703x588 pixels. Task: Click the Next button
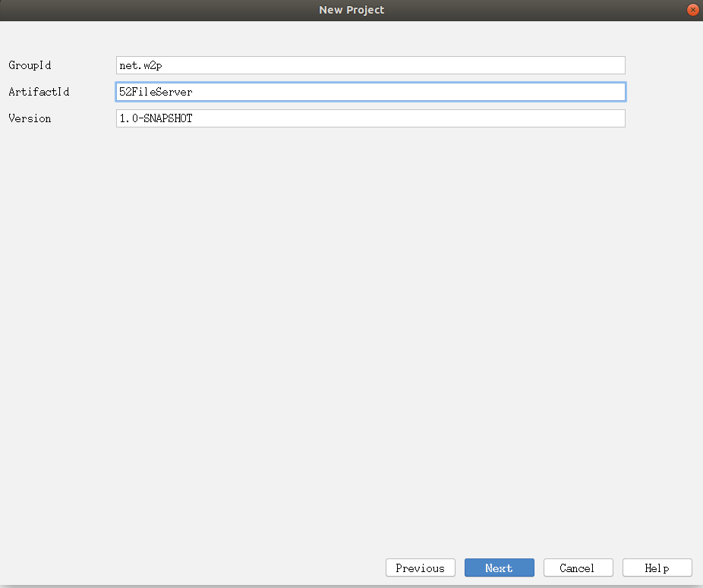499,568
